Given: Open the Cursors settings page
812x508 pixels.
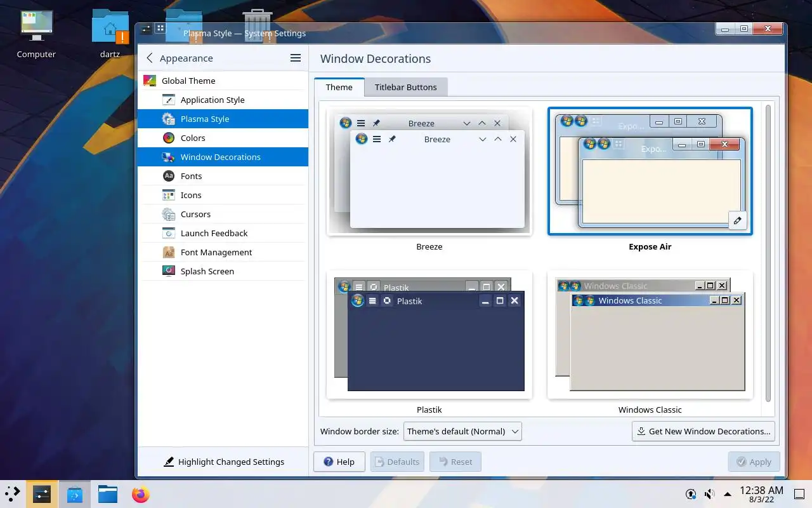Looking at the screenshot, I should coord(223,214).
